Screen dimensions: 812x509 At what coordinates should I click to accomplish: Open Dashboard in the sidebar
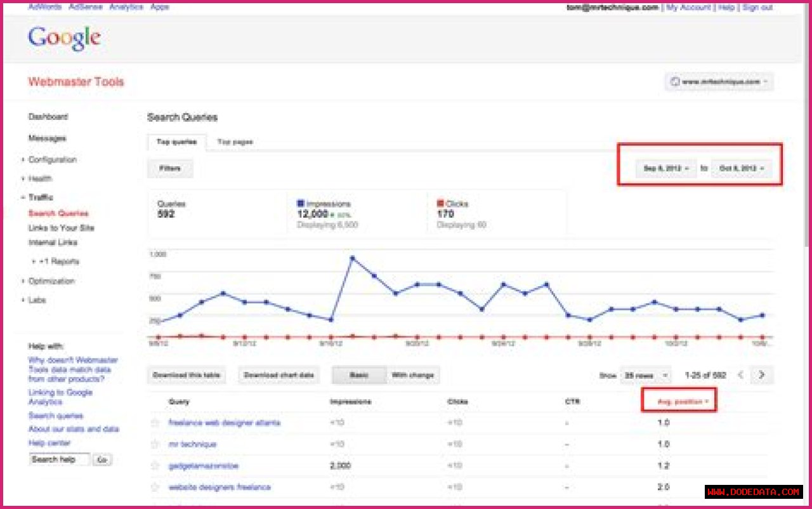coord(48,117)
